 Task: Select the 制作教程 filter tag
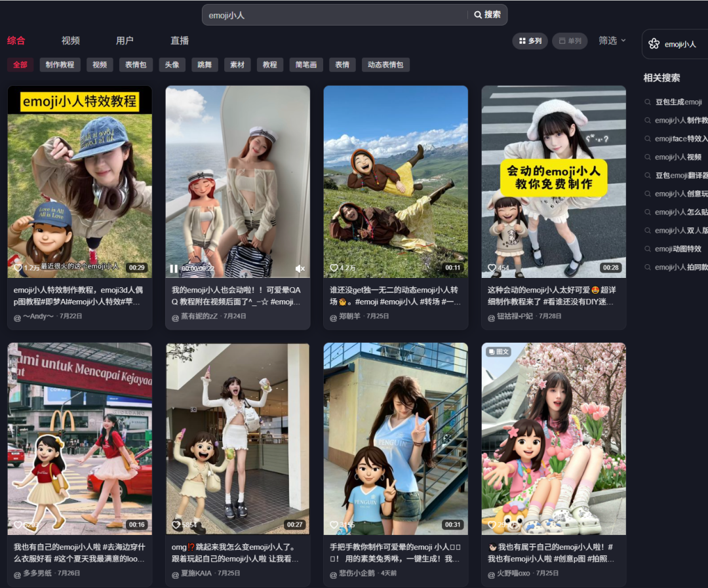pos(60,65)
